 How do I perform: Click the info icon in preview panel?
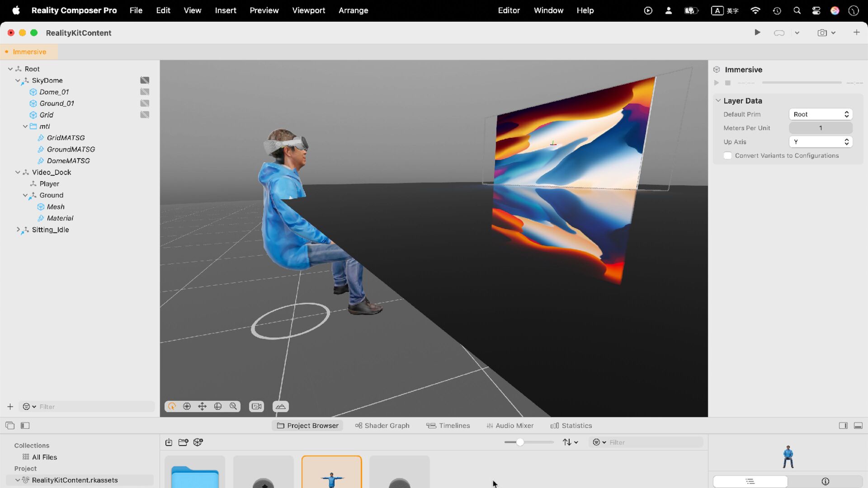coord(825,482)
